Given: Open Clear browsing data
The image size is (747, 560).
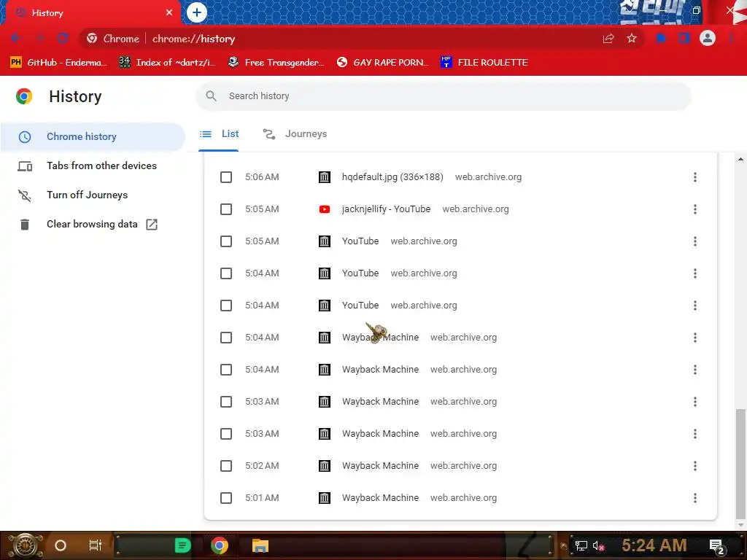Looking at the screenshot, I should pyautogui.click(x=93, y=225).
